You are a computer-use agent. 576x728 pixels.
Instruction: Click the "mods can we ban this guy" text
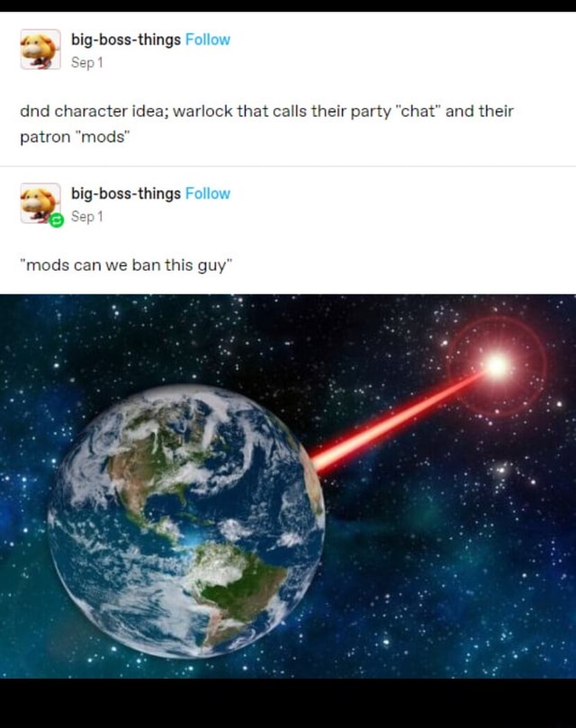(x=126, y=265)
